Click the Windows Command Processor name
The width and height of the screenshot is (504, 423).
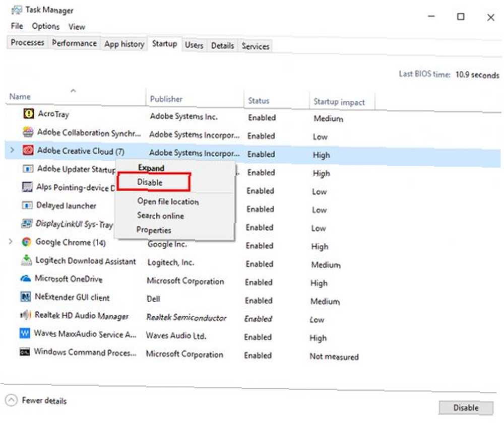point(85,352)
